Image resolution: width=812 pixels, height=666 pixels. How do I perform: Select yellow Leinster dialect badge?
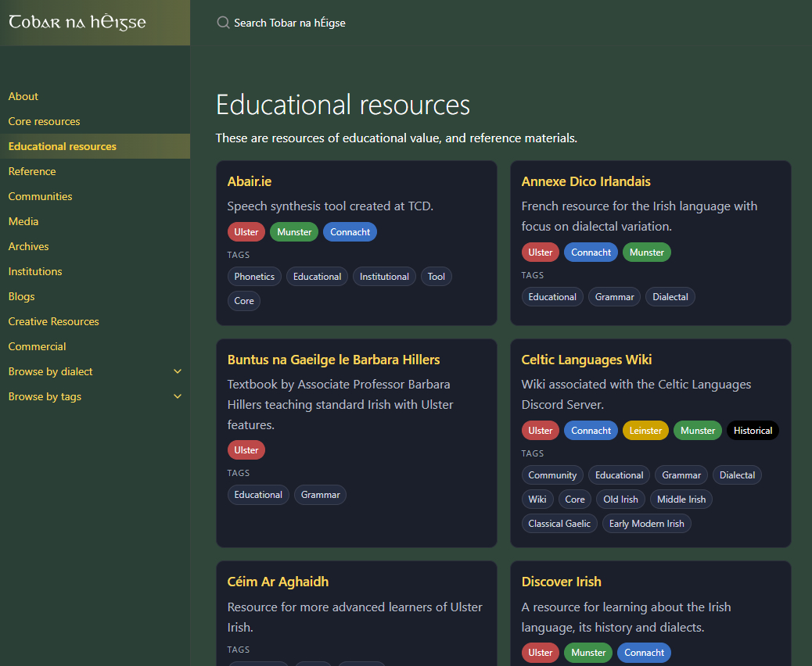click(x=645, y=431)
